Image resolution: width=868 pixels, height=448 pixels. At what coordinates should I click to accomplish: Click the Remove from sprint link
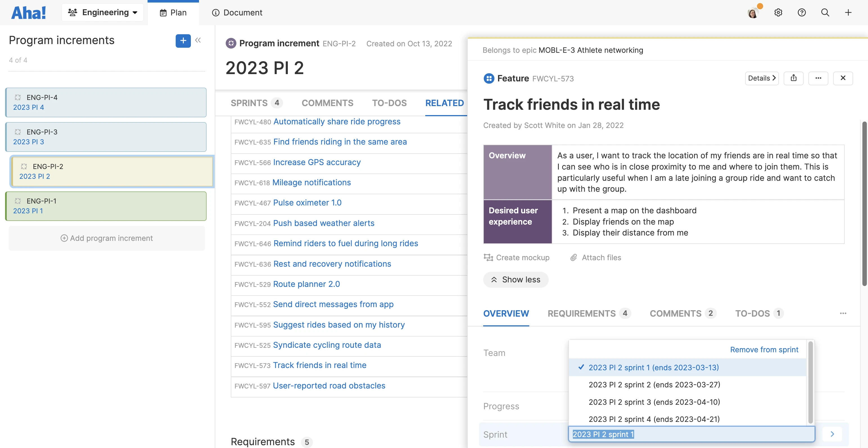[x=764, y=350]
